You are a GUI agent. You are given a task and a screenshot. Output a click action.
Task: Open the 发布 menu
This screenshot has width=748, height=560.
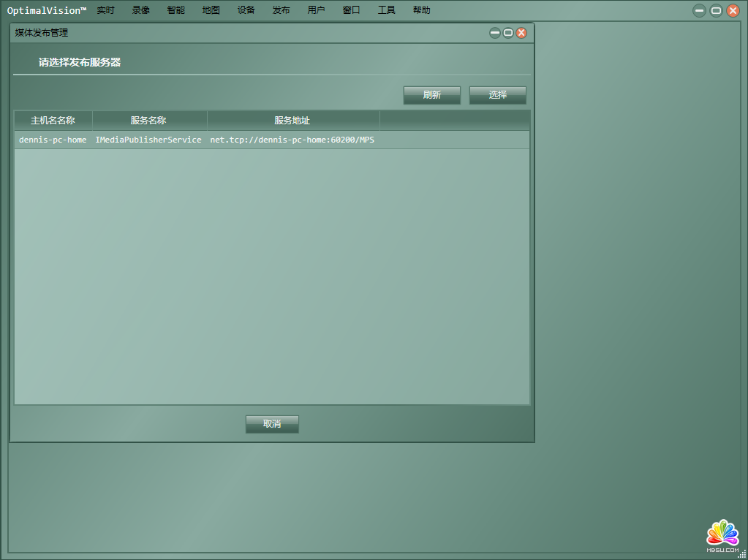tap(282, 10)
